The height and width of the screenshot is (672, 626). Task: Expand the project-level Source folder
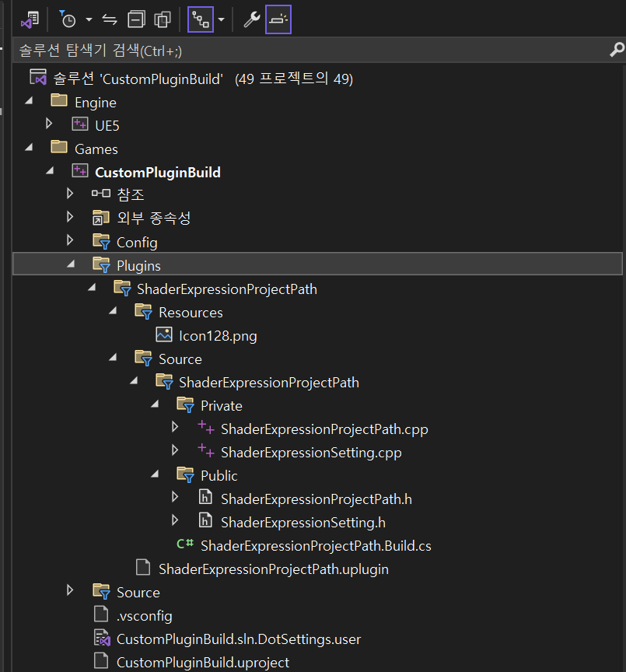pos(70,590)
